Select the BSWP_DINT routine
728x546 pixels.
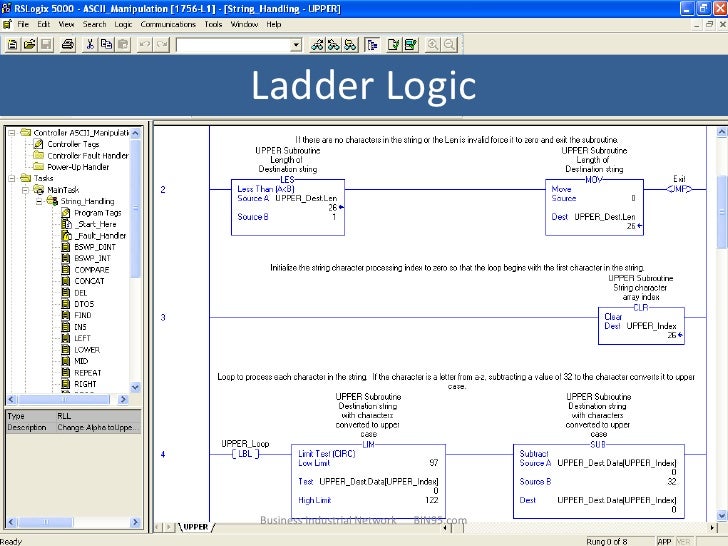click(x=95, y=247)
